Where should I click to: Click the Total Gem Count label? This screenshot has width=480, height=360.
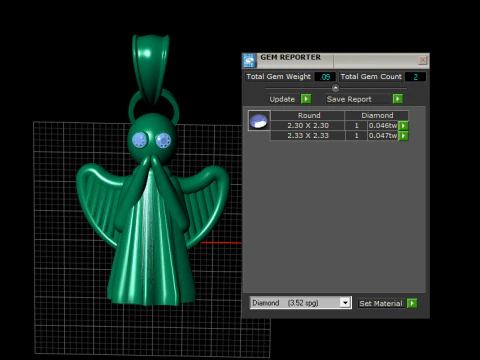pos(371,77)
